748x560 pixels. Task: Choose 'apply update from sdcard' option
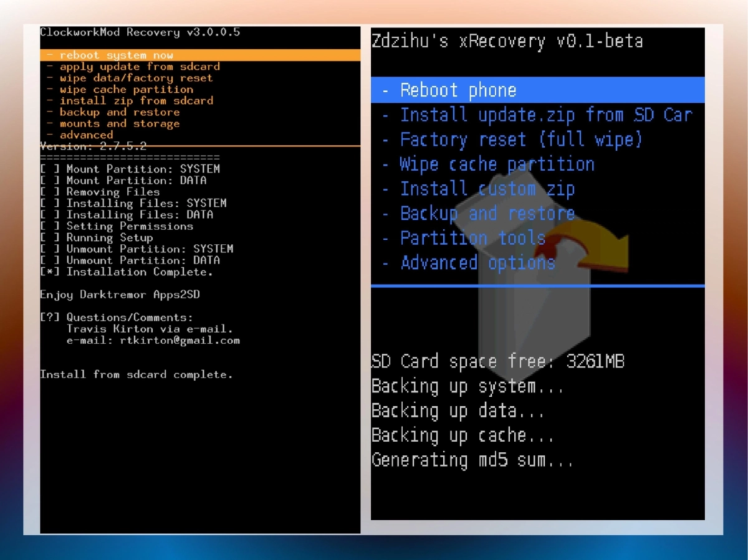pyautogui.click(x=139, y=67)
